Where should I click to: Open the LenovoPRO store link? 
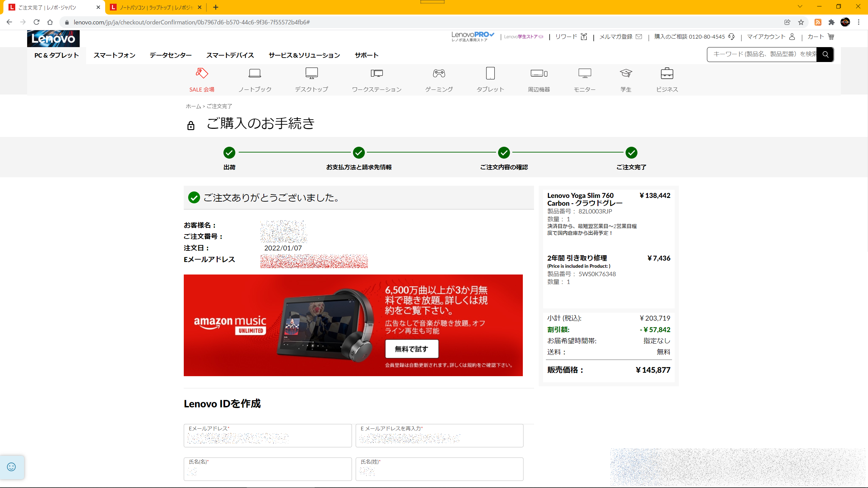[473, 37]
